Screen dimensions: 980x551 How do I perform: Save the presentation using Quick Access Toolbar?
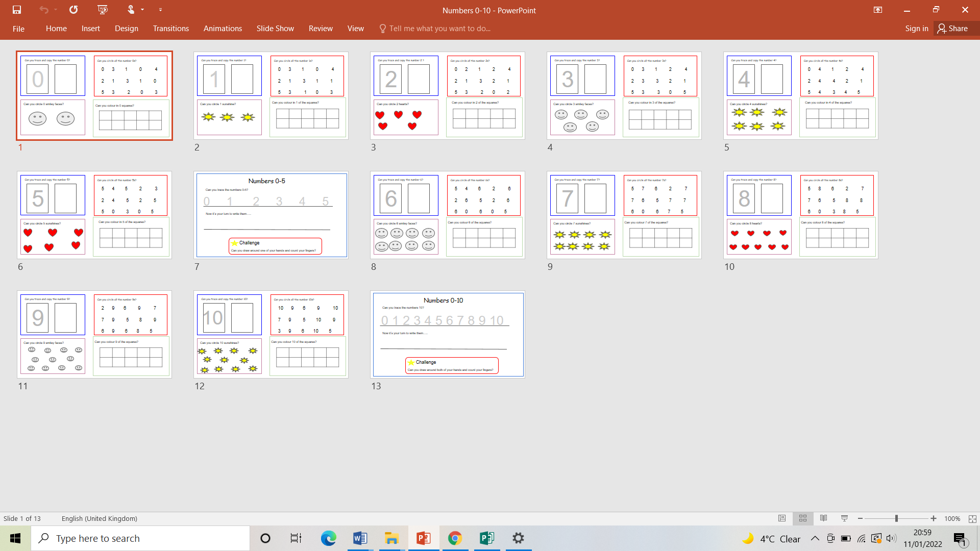(16, 9)
